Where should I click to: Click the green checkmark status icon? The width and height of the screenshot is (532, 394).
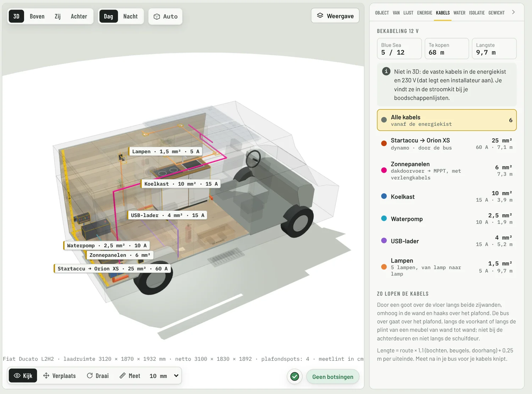[x=294, y=377]
